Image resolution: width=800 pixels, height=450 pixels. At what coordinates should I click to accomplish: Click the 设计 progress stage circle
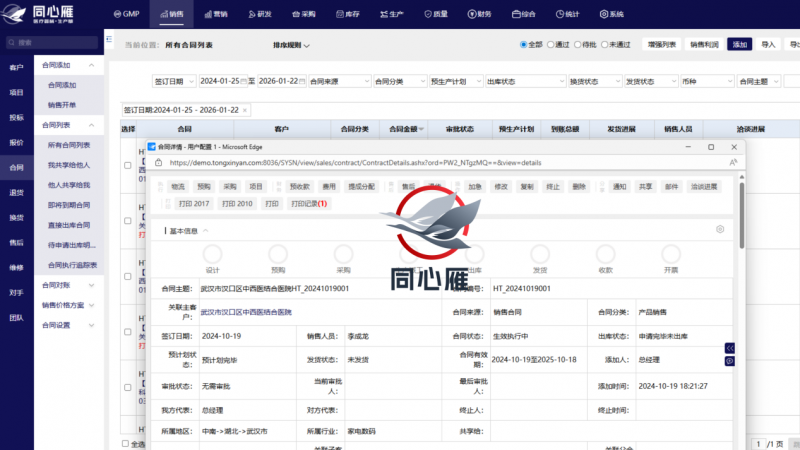click(x=212, y=254)
